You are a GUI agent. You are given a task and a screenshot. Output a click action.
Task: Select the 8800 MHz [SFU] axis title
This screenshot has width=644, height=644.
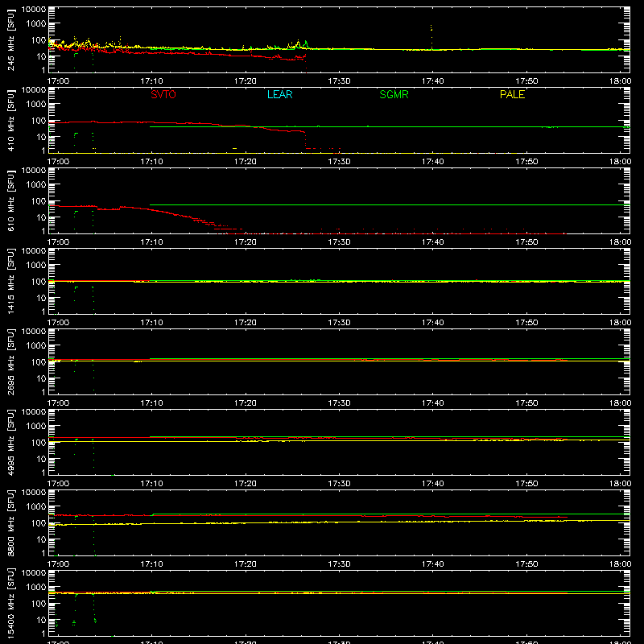(x=11, y=522)
